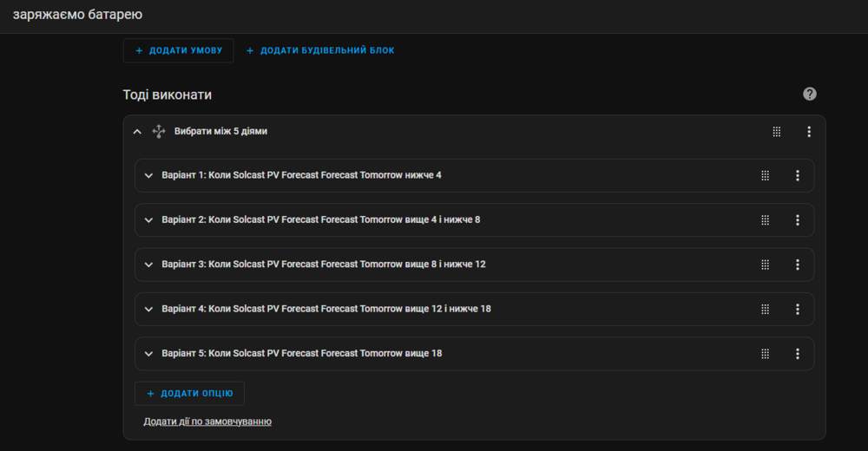Click the drag handle for Варіант 1
This screenshot has width=868, height=451.
(x=766, y=175)
